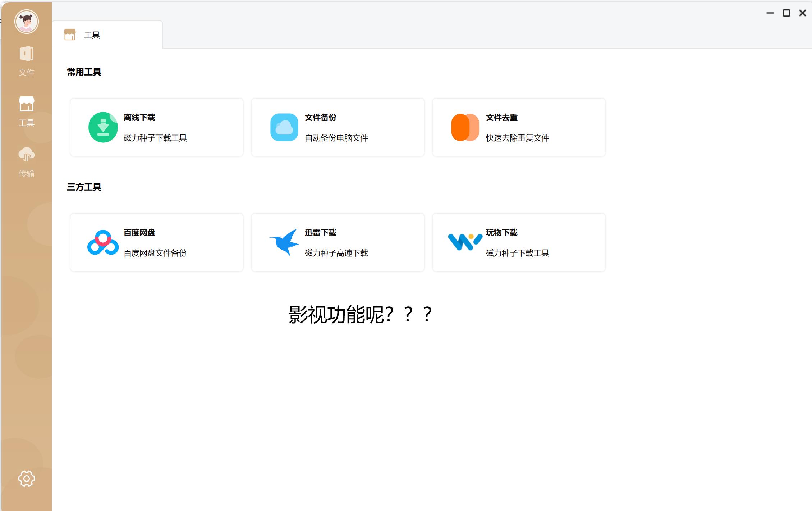812x511 pixels.
Task: Open the 工具 sidebar store icon
Action: pyautogui.click(x=26, y=112)
